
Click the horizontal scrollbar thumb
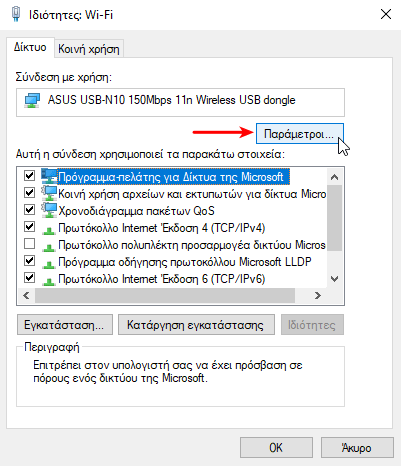[165, 295]
